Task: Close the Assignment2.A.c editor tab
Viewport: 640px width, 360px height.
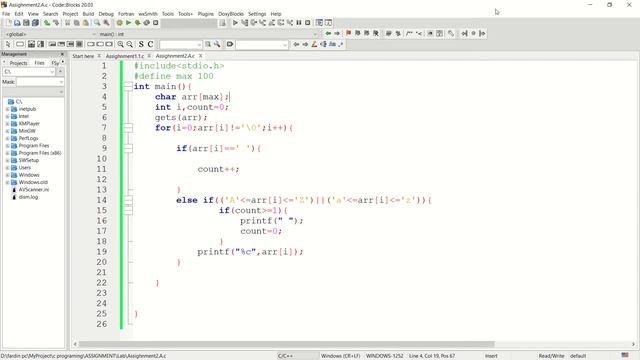Action: (200, 56)
